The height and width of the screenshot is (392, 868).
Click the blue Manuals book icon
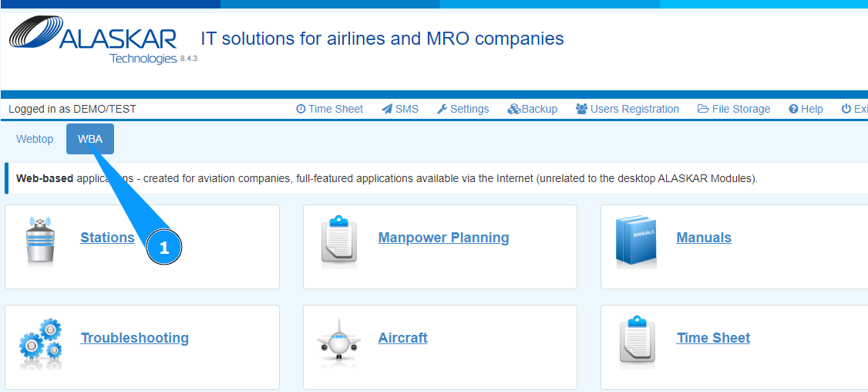[636, 241]
